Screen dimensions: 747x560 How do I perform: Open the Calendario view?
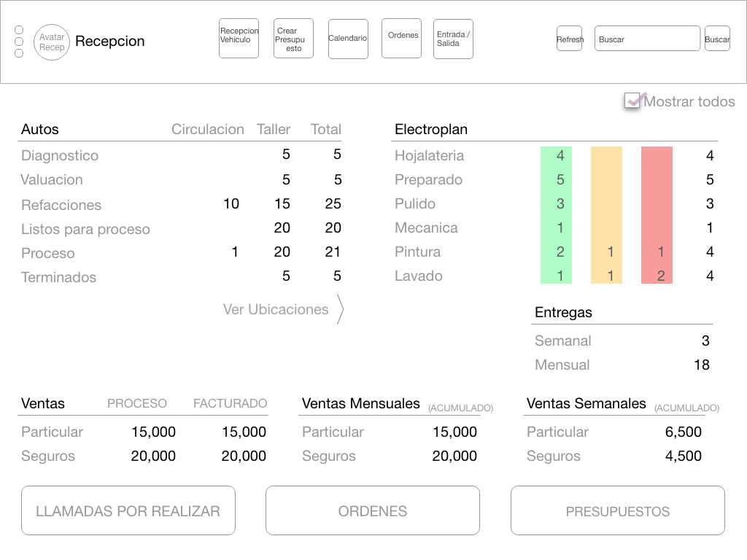click(x=348, y=39)
